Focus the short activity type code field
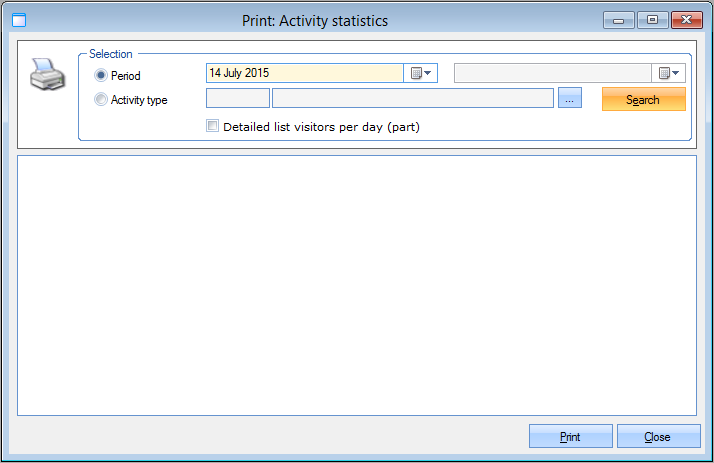Image resolution: width=714 pixels, height=463 pixels. tap(237, 98)
